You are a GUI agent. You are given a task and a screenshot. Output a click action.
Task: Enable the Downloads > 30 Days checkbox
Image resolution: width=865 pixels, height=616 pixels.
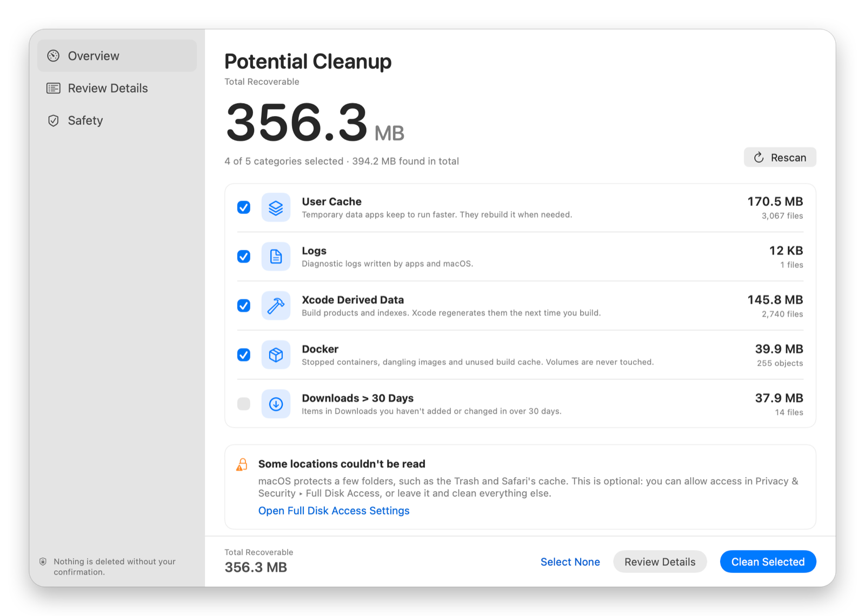(244, 404)
